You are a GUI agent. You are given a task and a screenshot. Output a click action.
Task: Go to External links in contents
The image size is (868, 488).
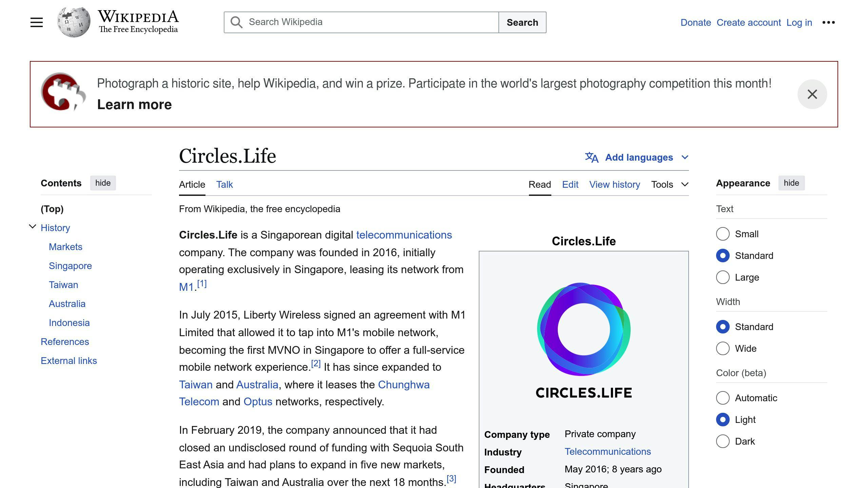coord(69,361)
